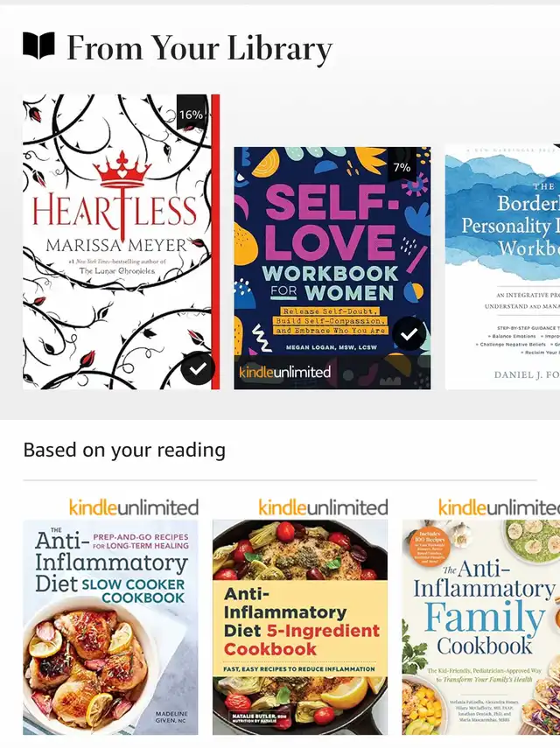Tap Kindle Unlimited logo above 5-Ingredient Cookbook
The height and width of the screenshot is (748, 560).
[323, 507]
